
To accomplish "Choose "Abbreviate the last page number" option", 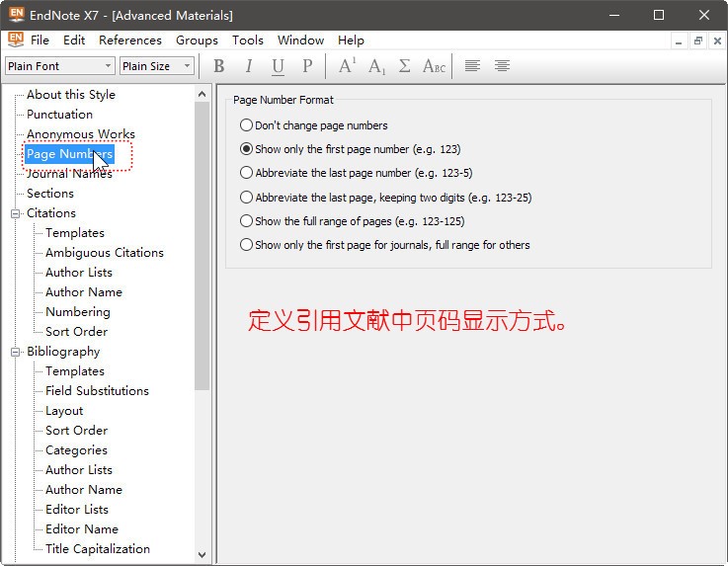I will [247, 173].
